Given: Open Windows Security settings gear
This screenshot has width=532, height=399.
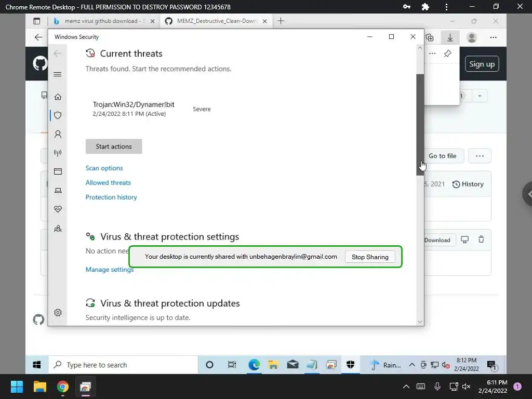Looking at the screenshot, I should [x=58, y=312].
